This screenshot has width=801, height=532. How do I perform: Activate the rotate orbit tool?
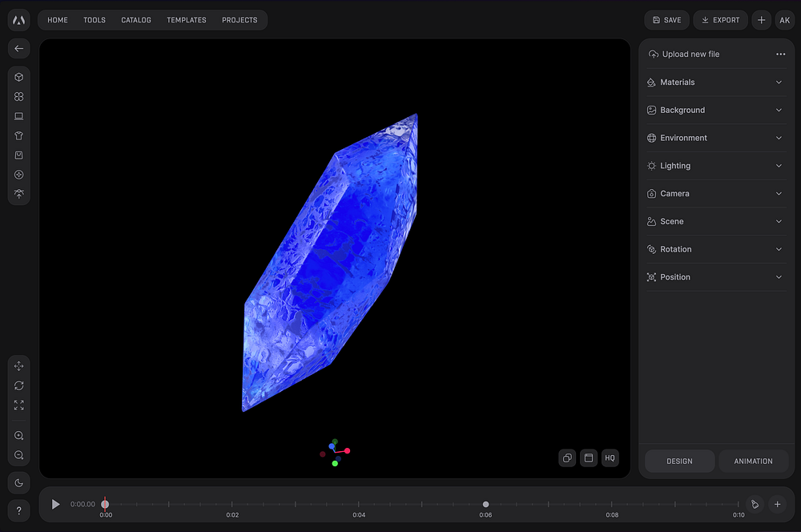(19, 385)
